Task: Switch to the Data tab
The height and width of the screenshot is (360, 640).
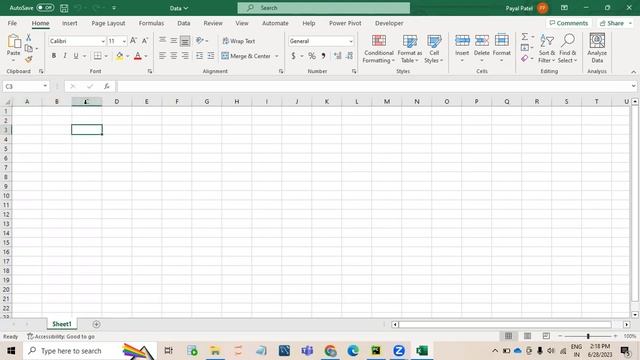Action: click(184, 23)
